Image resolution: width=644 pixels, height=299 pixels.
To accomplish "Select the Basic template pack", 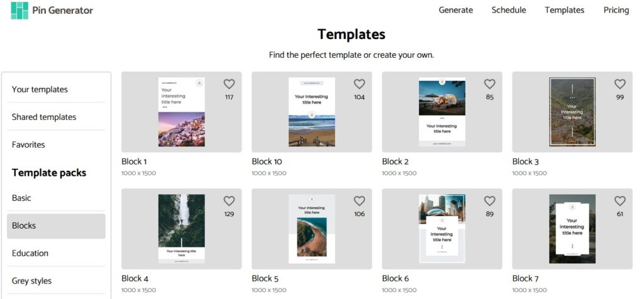I will pos(21,198).
